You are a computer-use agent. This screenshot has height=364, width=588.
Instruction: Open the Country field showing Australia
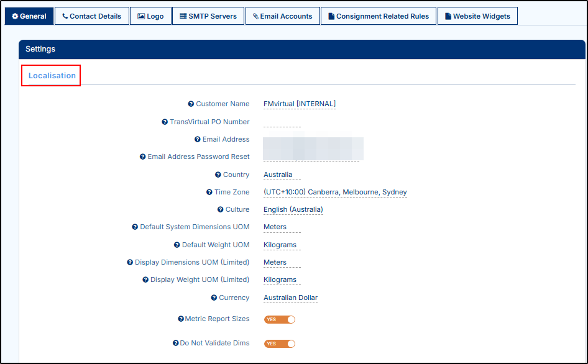coord(278,175)
